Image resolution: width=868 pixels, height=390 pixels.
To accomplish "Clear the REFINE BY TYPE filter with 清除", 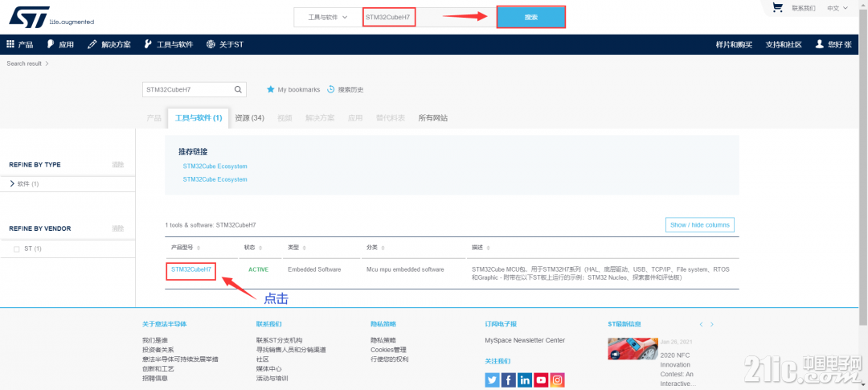I will click(118, 165).
